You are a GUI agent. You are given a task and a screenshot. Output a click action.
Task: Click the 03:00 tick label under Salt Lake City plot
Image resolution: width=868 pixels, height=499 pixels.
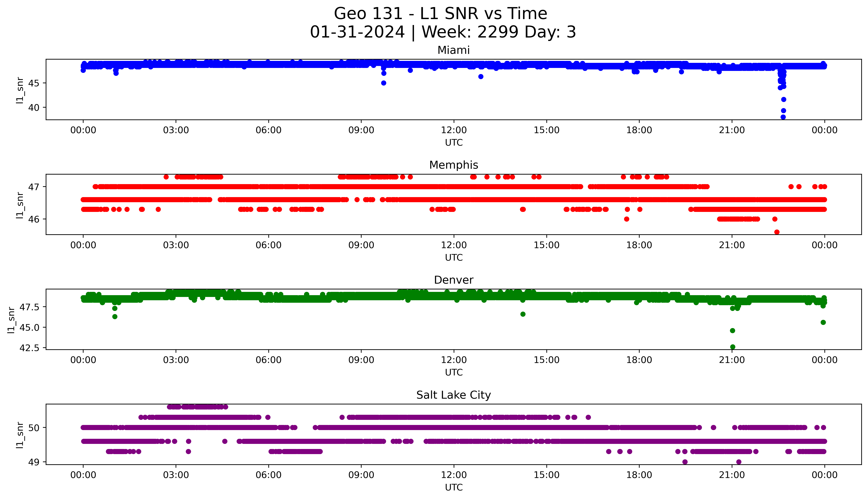coord(176,475)
